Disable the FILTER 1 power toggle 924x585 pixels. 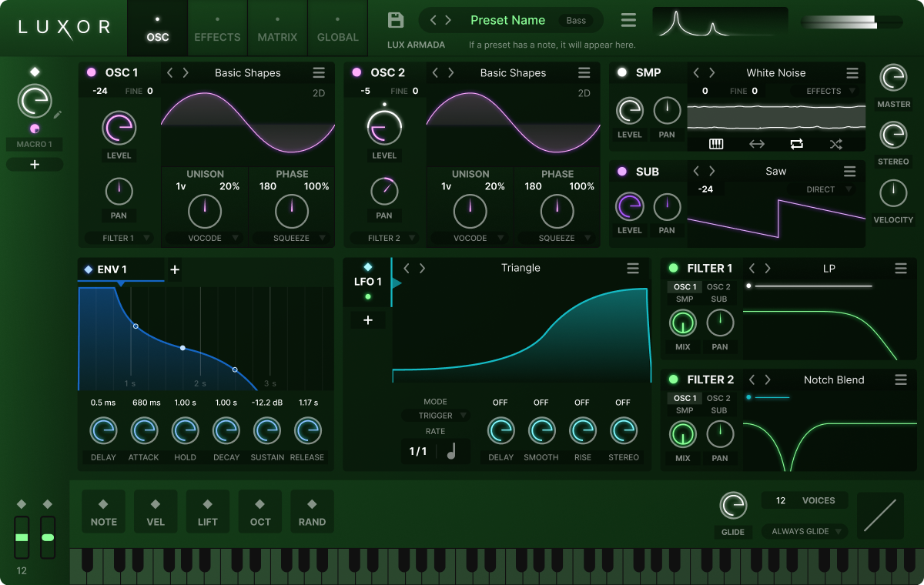[x=673, y=269]
